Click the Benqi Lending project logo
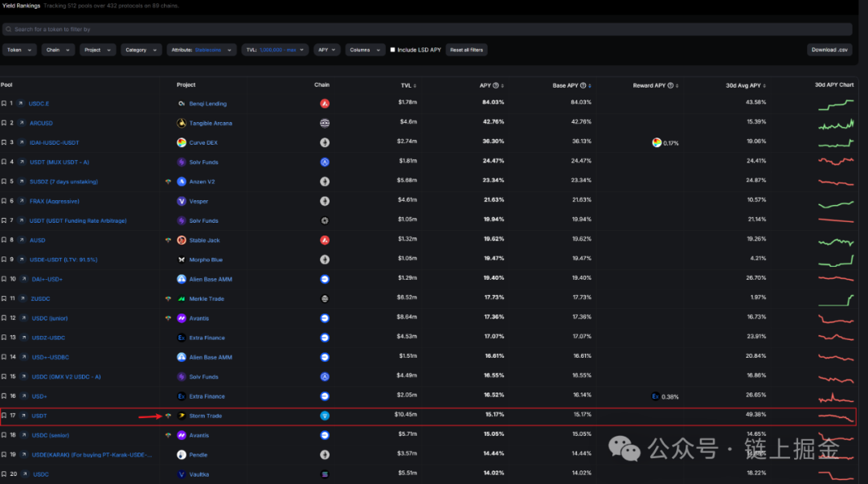868x484 pixels. coord(181,104)
